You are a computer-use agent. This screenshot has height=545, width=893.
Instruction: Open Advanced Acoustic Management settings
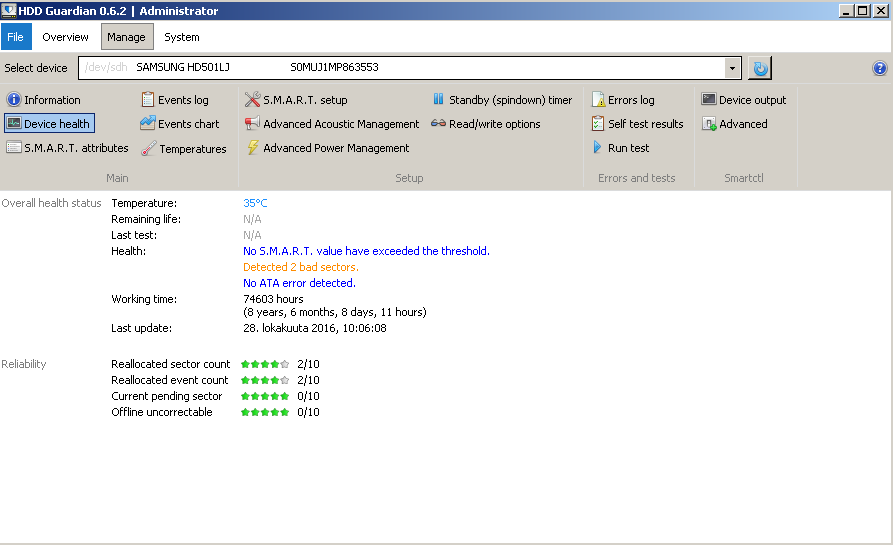point(333,124)
